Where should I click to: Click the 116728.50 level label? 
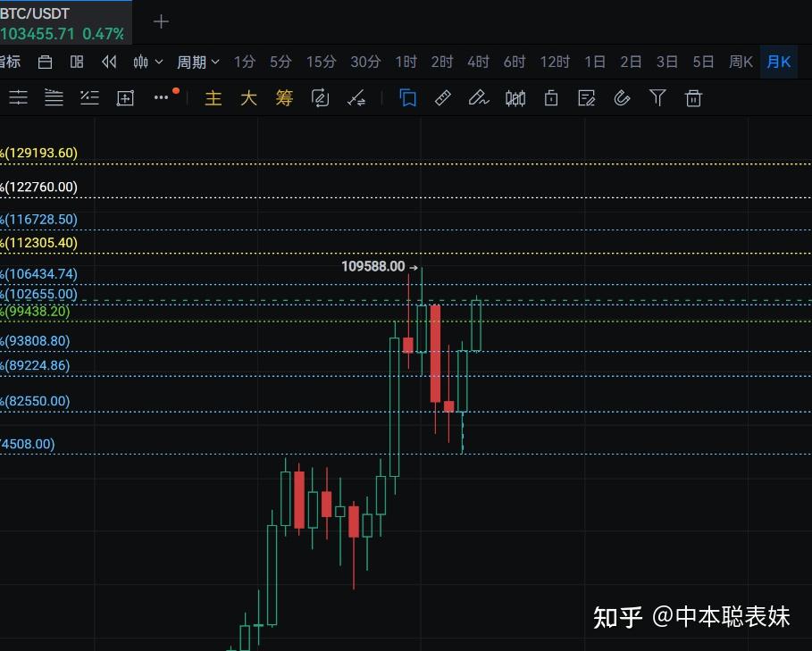(38, 220)
